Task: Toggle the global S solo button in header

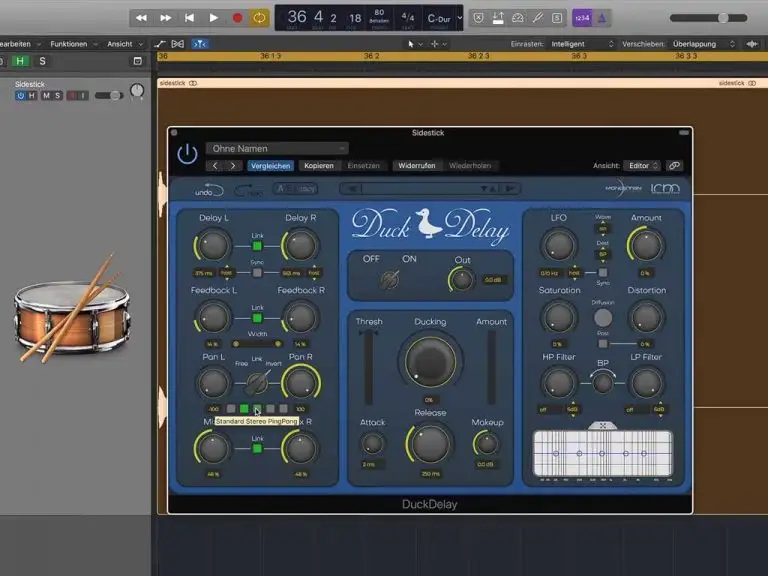Action: pos(43,61)
